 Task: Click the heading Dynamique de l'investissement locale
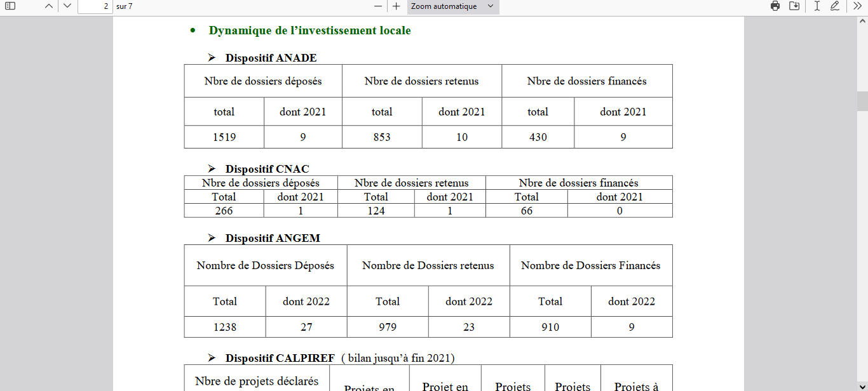309,30
